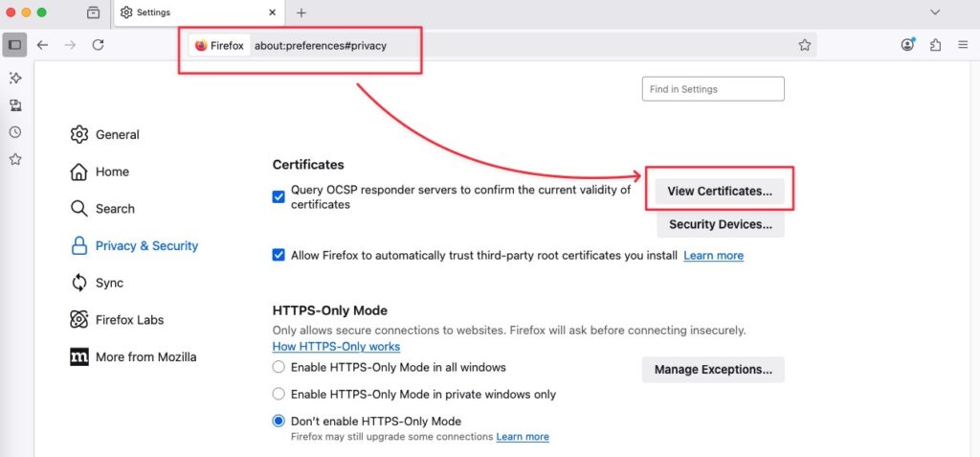Screen dimensions: 980x457
Task: Reload the page with refresh icon
Action: [x=99, y=45]
